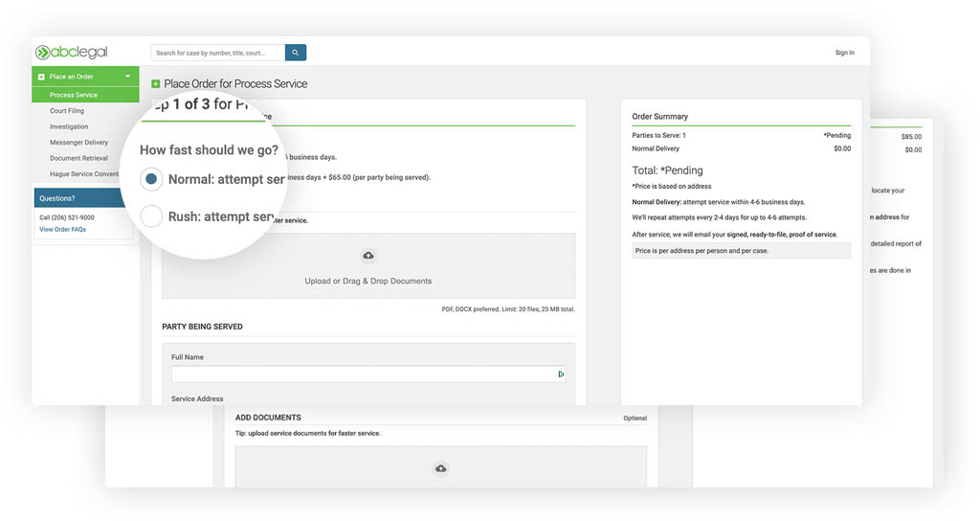Open Court Filing in sidebar

pos(67,111)
